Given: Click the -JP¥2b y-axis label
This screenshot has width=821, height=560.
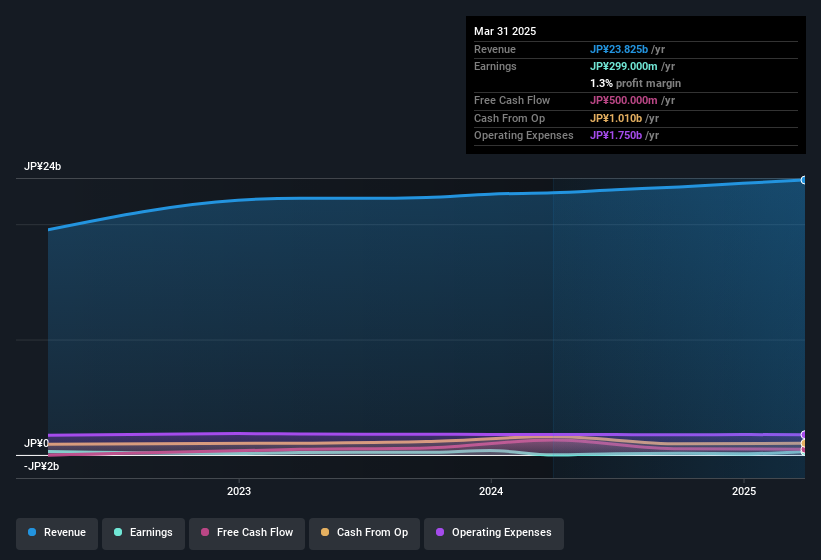Looking at the screenshot, I should (x=41, y=466).
